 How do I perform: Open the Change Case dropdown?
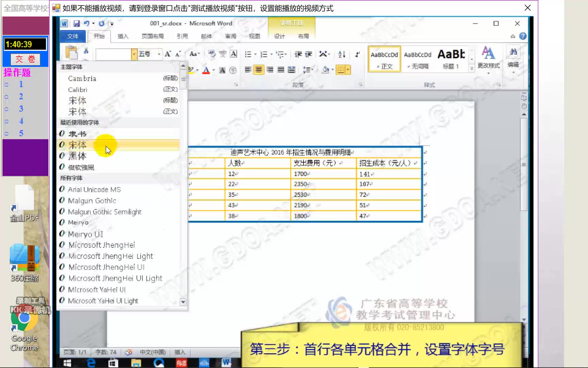click(194, 54)
